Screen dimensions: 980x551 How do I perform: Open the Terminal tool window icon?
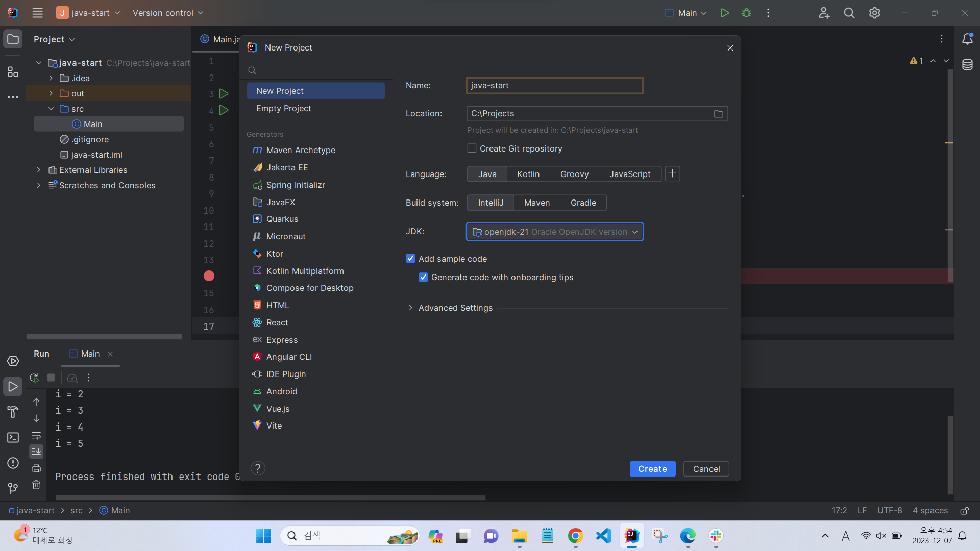coord(13,438)
